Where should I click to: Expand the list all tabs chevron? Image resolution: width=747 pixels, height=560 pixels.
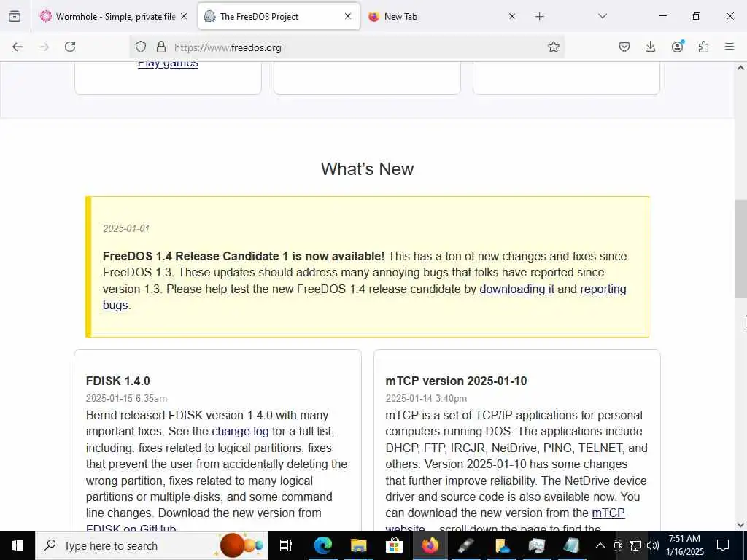(602, 16)
